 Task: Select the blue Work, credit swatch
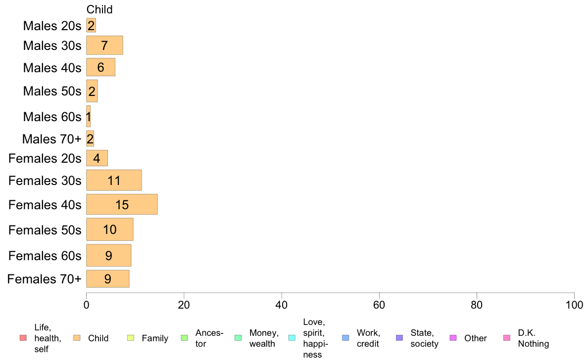click(x=346, y=338)
